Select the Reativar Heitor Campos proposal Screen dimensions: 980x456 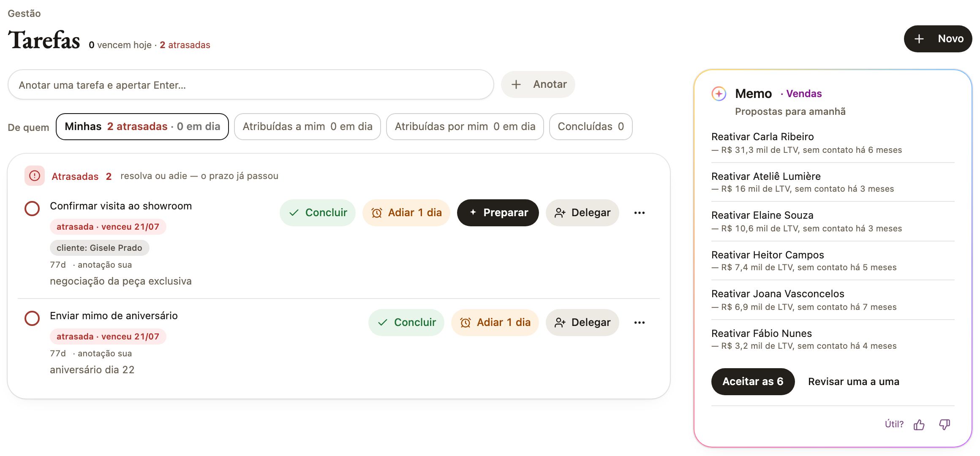click(833, 261)
